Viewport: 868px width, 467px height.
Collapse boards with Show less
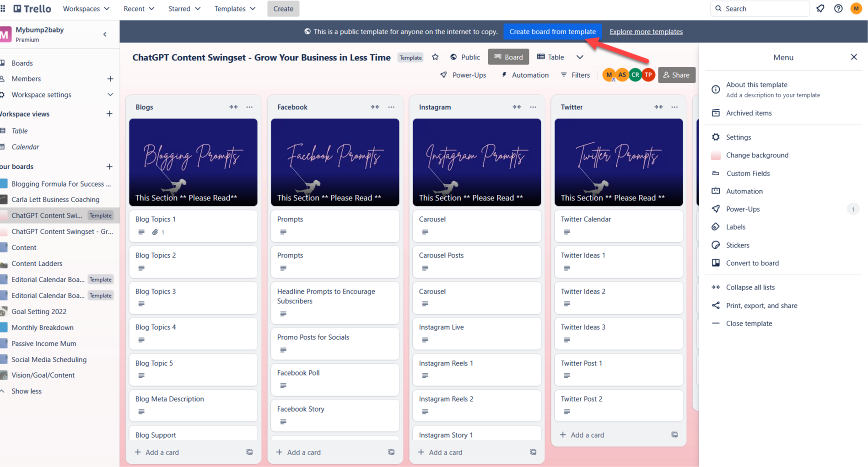click(26, 391)
